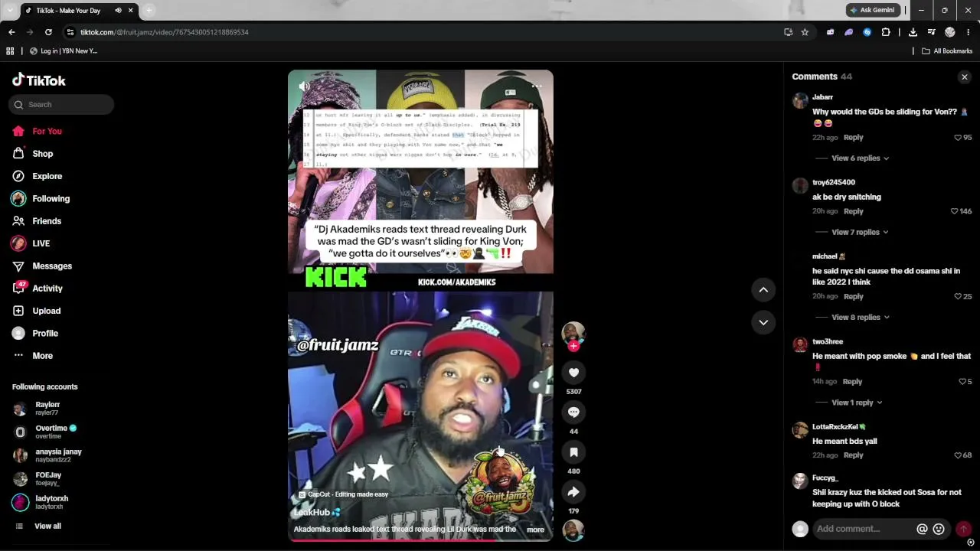
Task: Go to previous video with up arrow
Action: pyautogui.click(x=763, y=289)
